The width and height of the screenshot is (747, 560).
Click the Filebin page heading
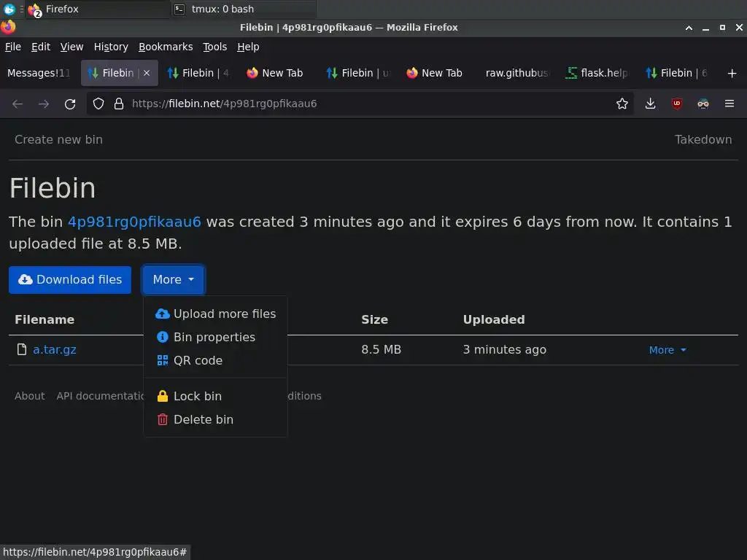click(53, 188)
